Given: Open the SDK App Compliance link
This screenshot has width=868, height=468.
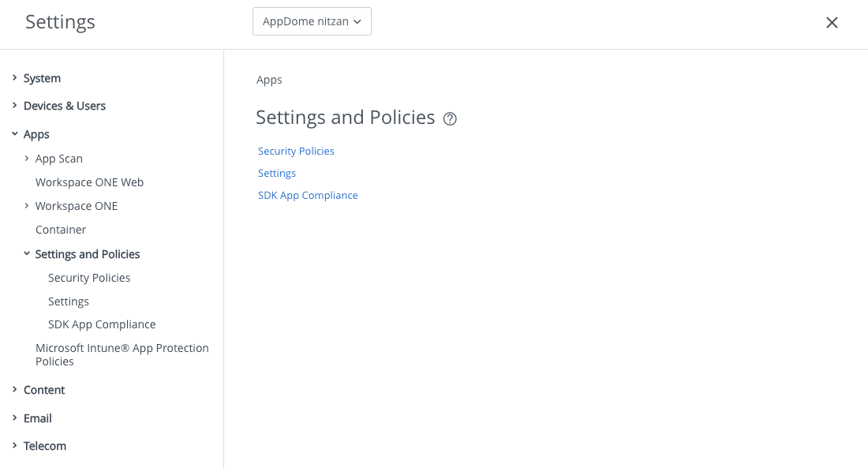Looking at the screenshot, I should coord(308,195).
